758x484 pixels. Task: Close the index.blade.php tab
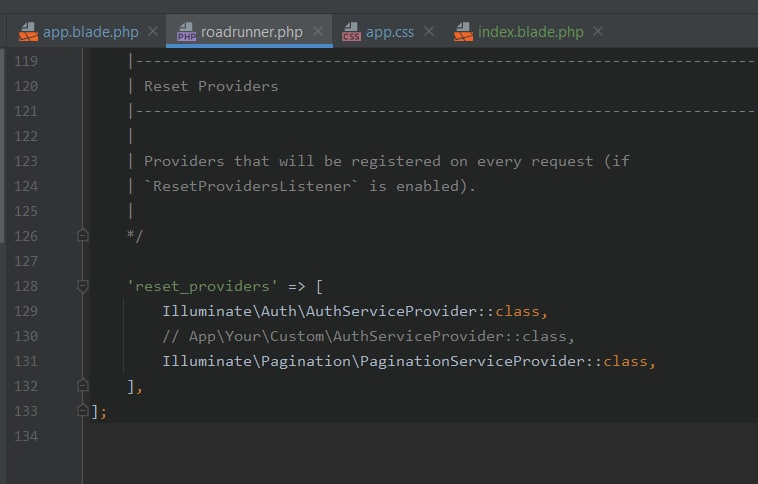pos(598,31)
